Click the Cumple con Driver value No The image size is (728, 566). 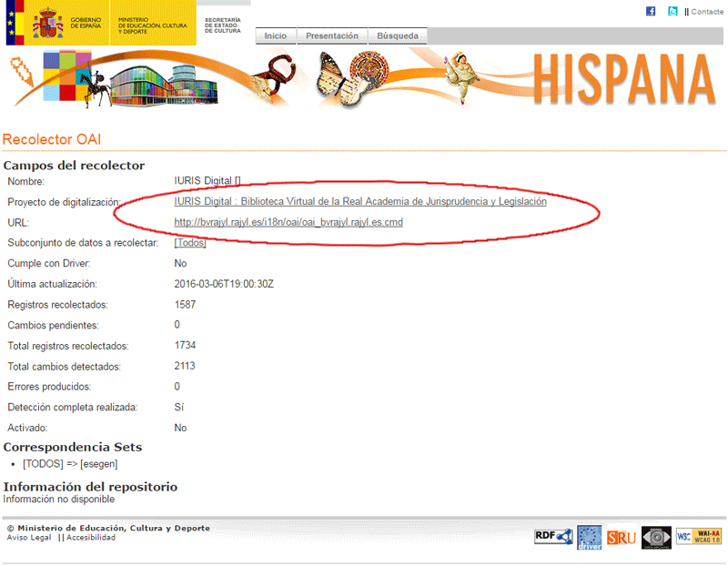(x=180, y=263)
